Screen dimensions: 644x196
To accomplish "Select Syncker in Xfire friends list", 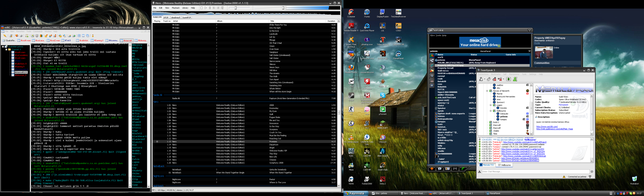I will [x=441, y=108].
